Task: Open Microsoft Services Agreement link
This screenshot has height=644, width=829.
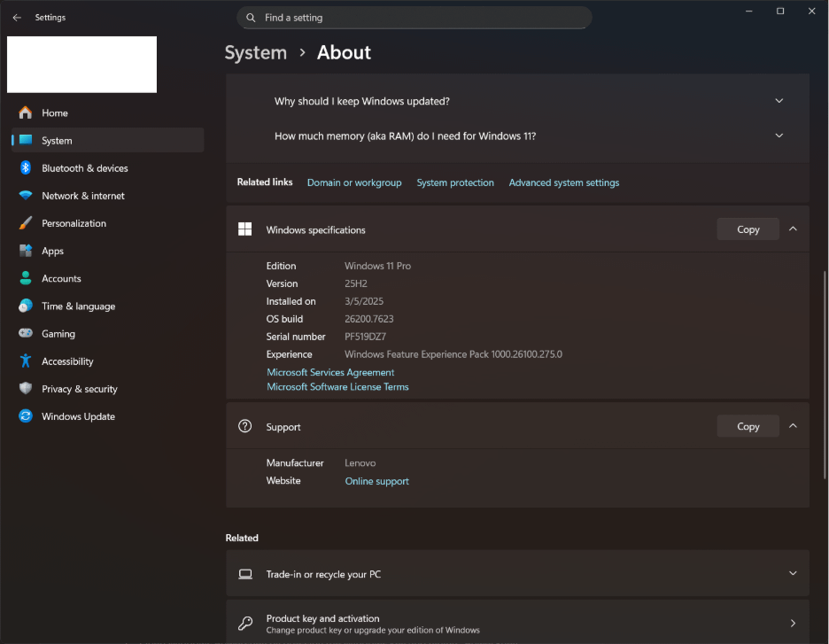Action: 330,372
